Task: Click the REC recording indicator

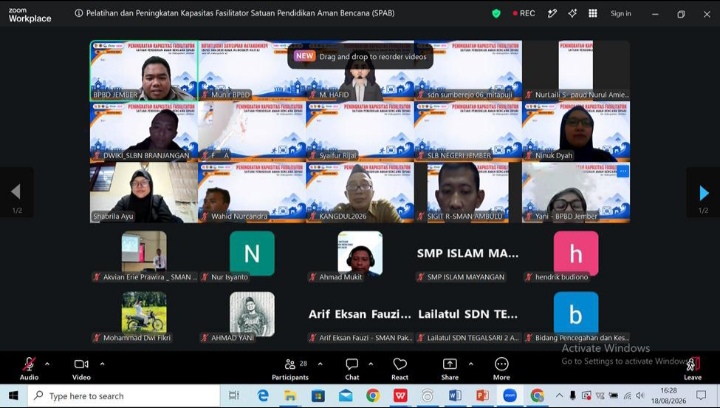Action: [x=524, y=14]
